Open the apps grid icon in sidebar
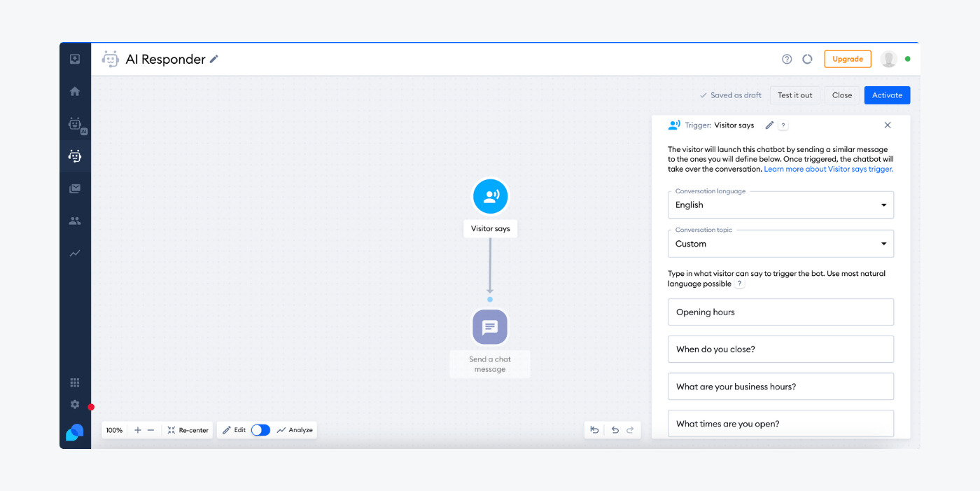980x491 pixels. coord(75,382)
